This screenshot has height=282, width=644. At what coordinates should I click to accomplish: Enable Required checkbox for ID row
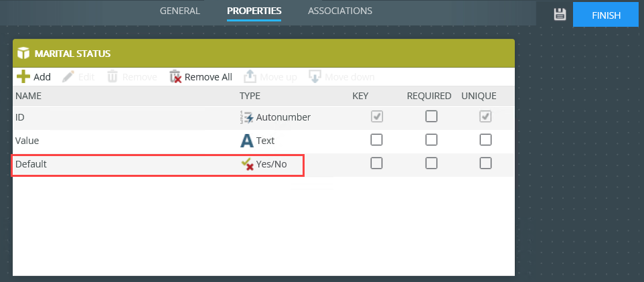431,117
